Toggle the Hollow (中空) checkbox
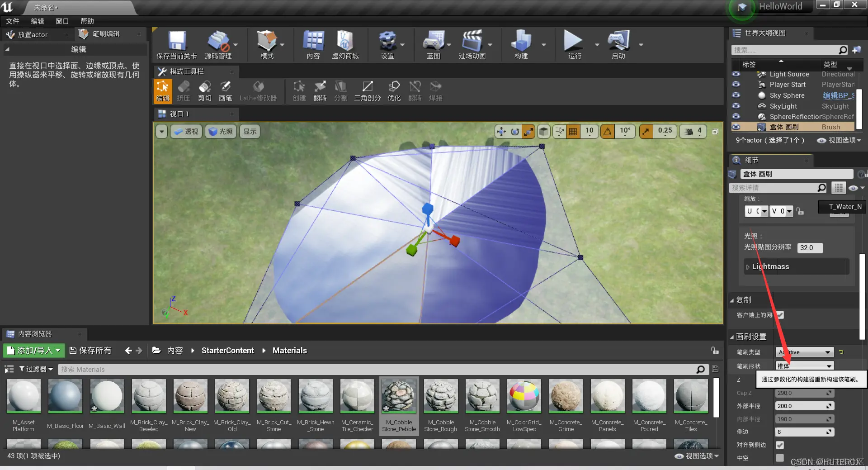The image size is (868, 470). [x=780, y=458]
